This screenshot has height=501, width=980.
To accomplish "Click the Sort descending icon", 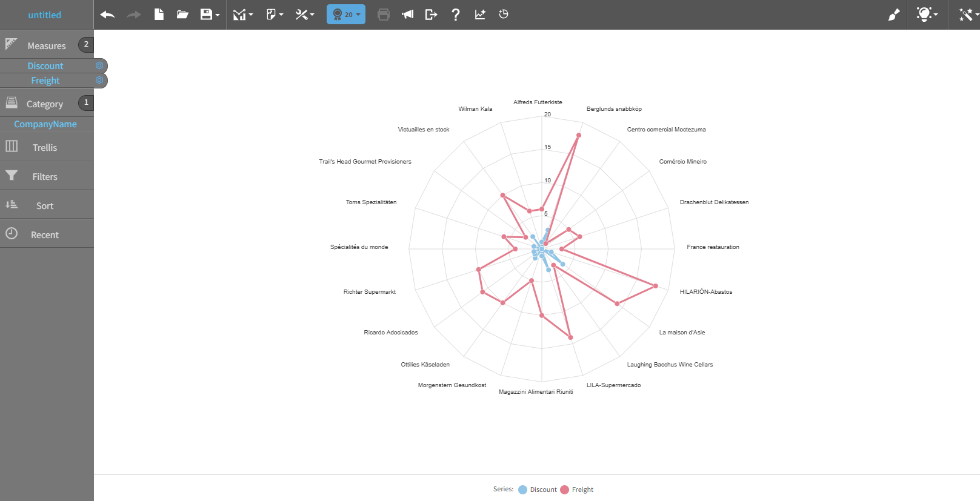I will (12, 204).
